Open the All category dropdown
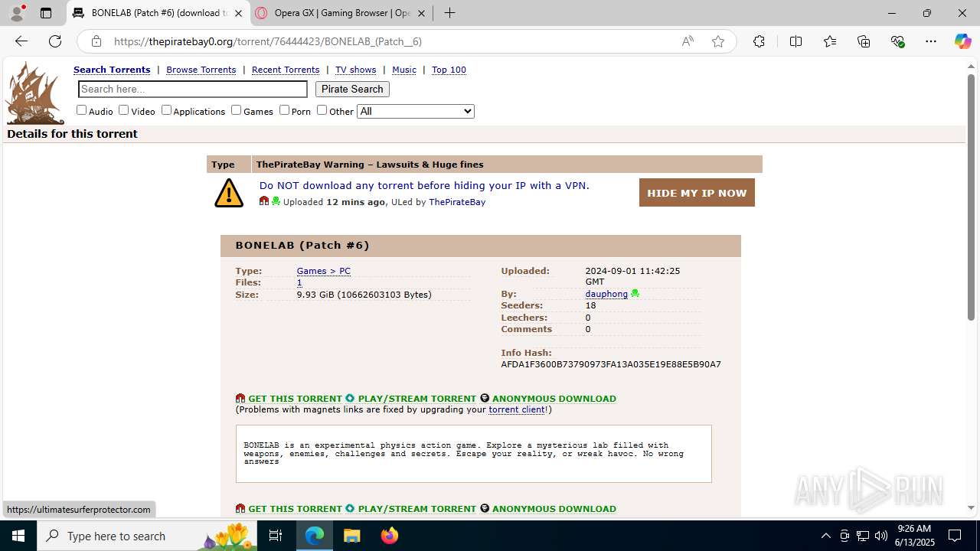This screenshot has height=551, width=980. coord(416,111)
